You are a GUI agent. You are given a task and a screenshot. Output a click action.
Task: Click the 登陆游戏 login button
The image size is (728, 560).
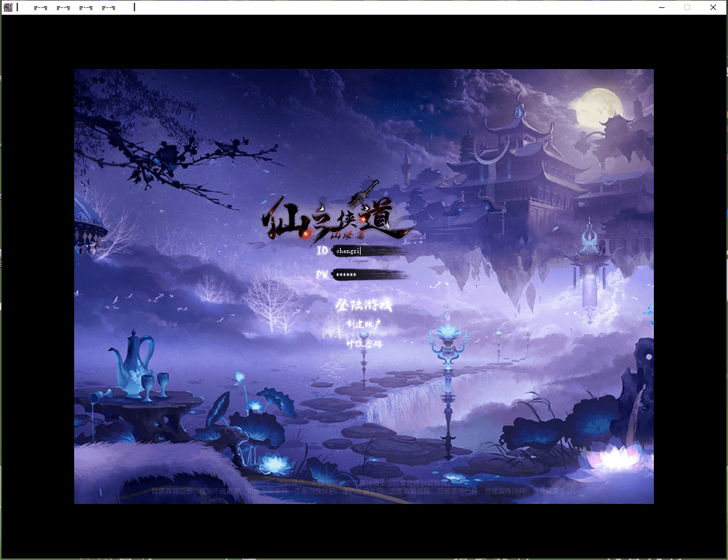click(363, 305)
